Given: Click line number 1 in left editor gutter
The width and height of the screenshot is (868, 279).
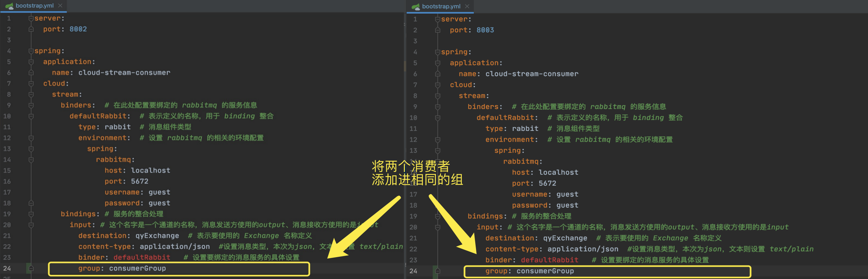Looking at the screenshot, I should tap(9, 18).
